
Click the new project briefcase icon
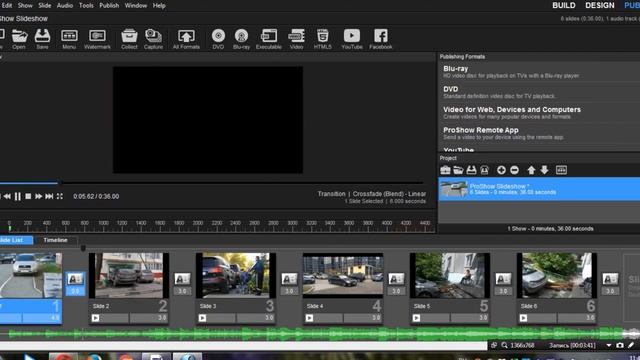point(445,170)
